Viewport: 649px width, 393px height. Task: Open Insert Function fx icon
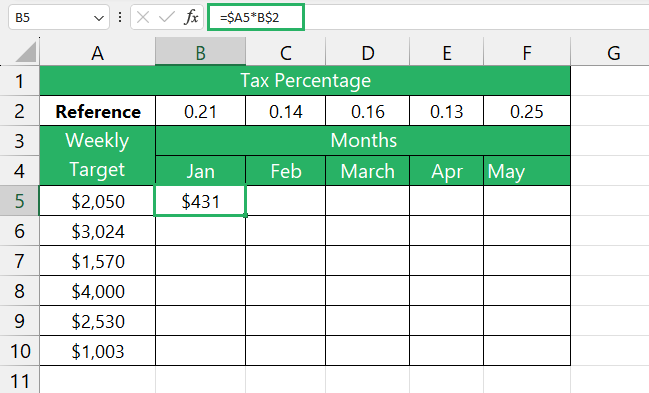click(191, 17)
